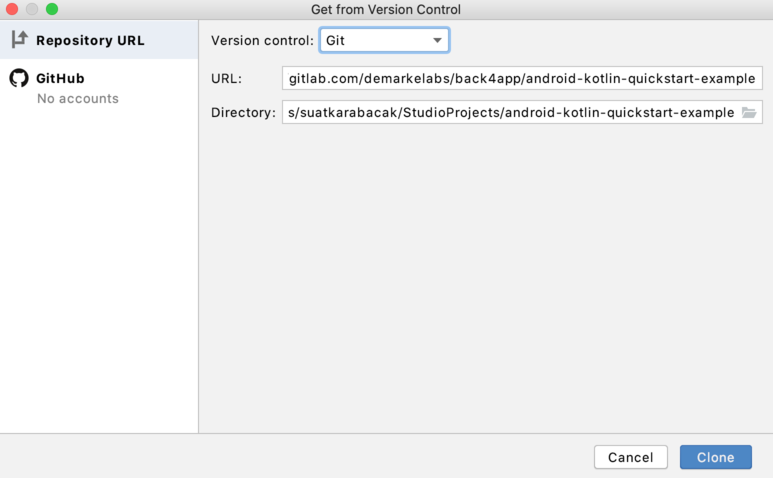
Task: Expand the Version control dropdown arrow
Action: (437, 40)
